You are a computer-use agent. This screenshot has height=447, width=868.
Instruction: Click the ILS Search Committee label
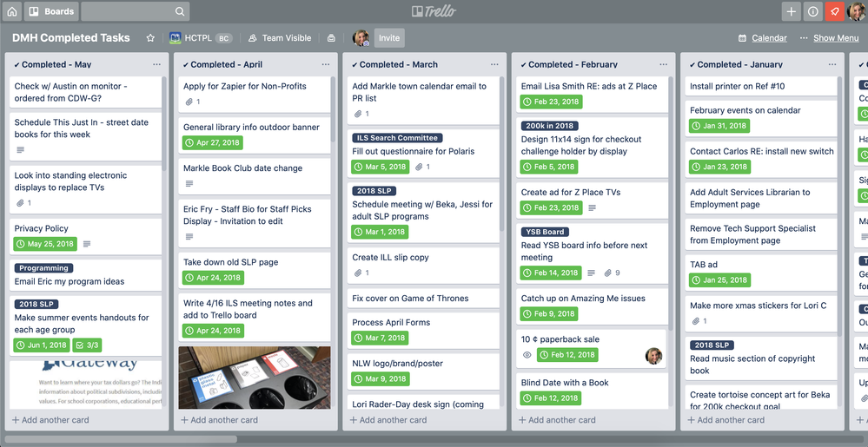click(x=397, y=138)
